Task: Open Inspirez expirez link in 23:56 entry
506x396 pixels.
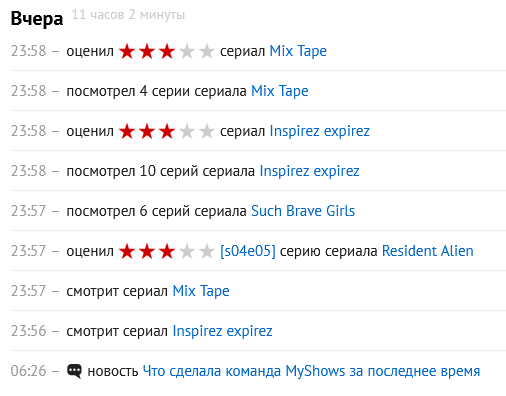Action: (x=222, y=331)
